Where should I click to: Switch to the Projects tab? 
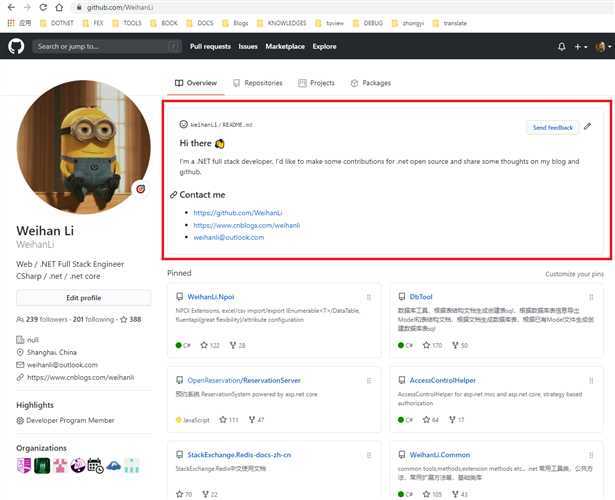317,83
